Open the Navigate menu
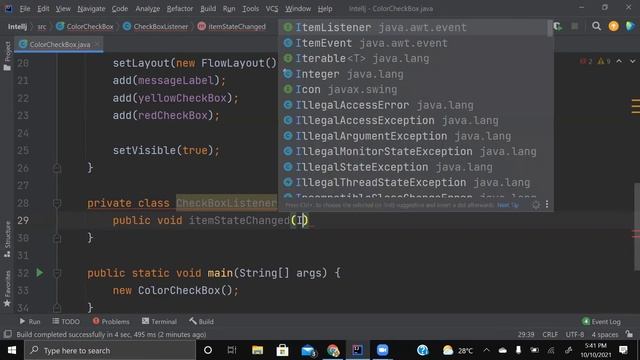 91,9
